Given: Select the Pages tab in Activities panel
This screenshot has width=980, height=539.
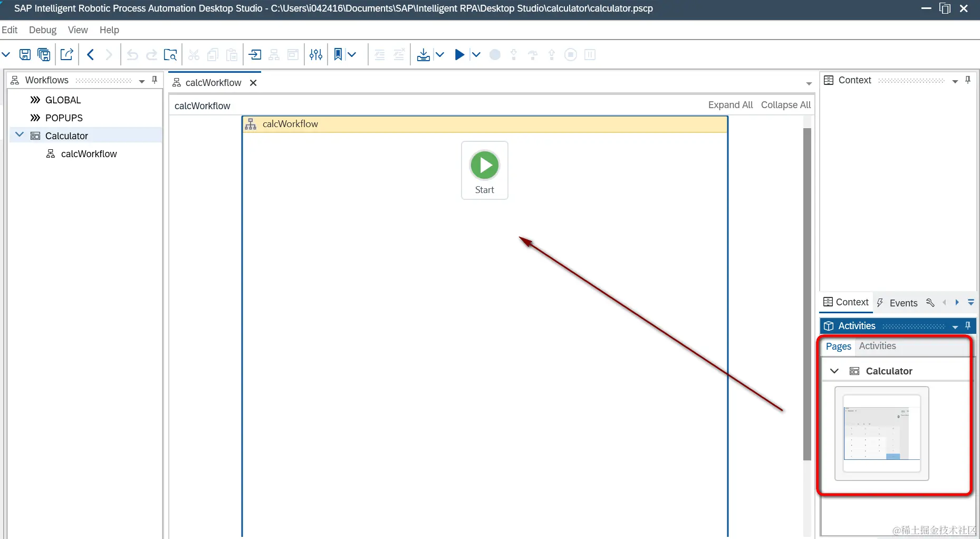Looking at the screenshot, I should [839, 346].
